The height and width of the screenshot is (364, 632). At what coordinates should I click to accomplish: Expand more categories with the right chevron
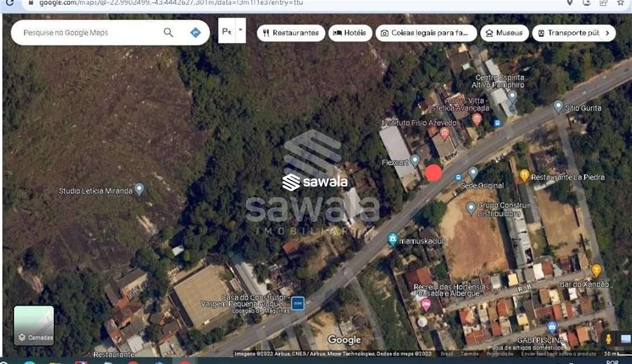(x=607, y=33)
